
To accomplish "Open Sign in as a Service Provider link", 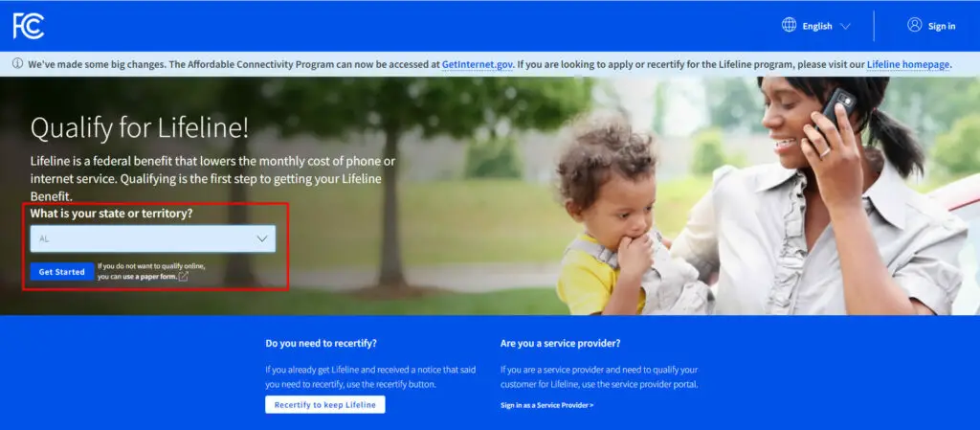I will tap(546, 405).
